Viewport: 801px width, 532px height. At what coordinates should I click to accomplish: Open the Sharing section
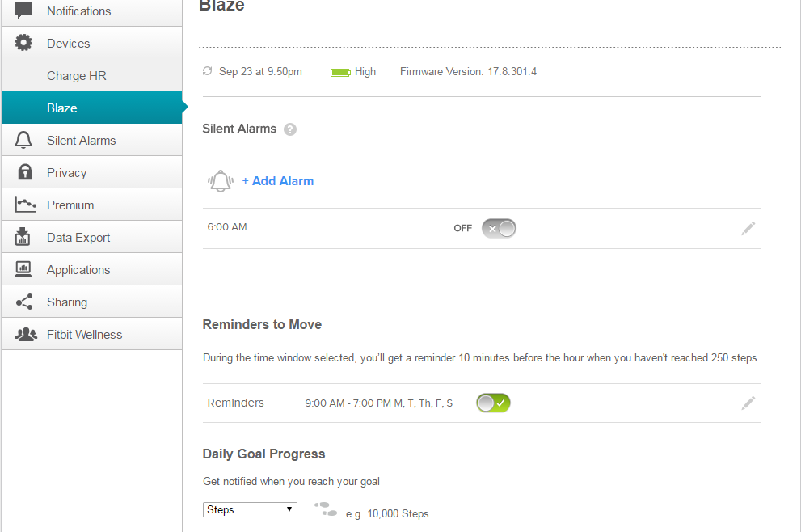(x=92, y=302)
